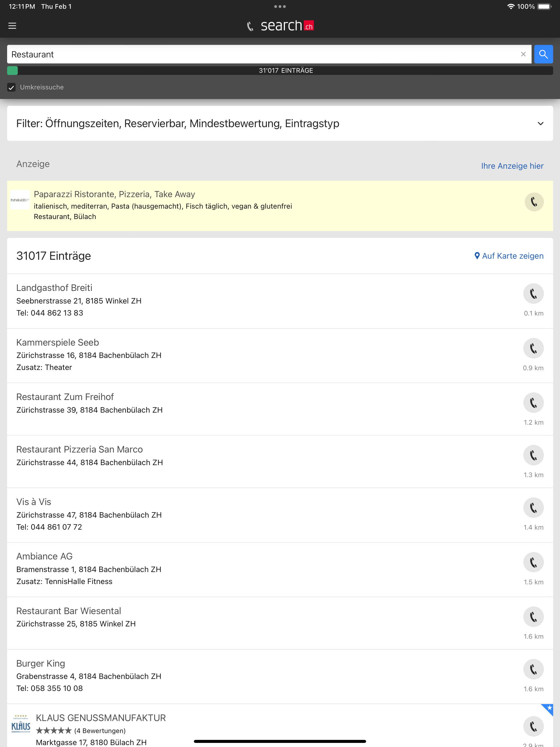Screen dimensions: 560x747
Task: Open Landgasthof Breiti entry
Action: click(x=280, y=301)
